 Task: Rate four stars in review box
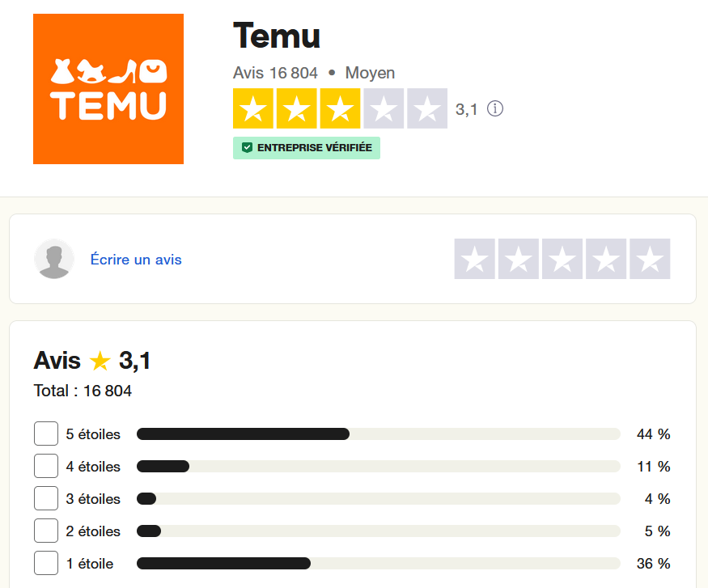point(605,260)
